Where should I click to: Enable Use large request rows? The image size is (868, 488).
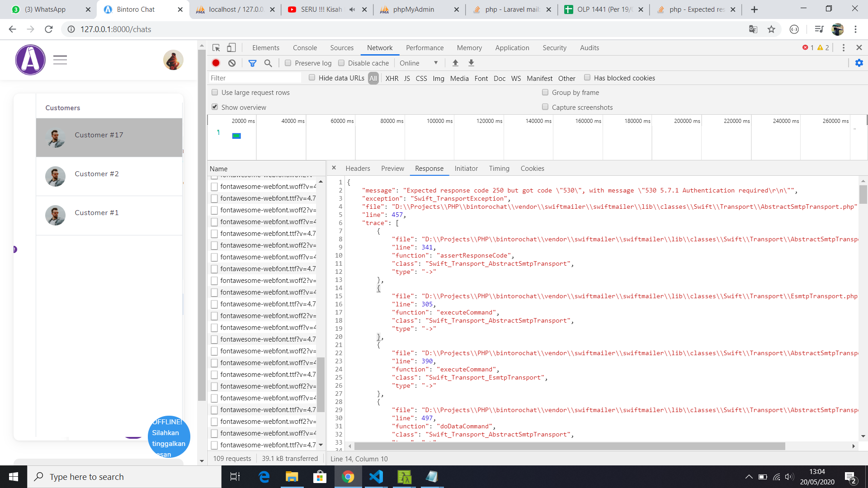coord(215,92)
